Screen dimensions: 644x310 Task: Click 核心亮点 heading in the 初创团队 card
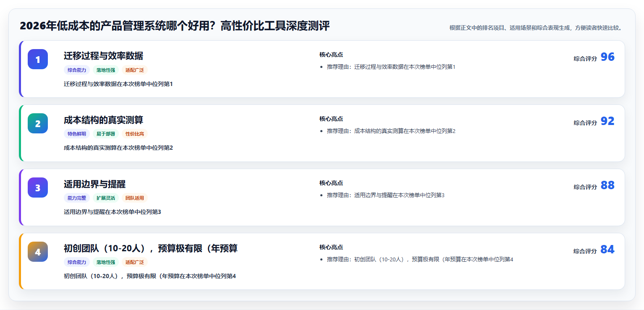click(x=331, y=247)
